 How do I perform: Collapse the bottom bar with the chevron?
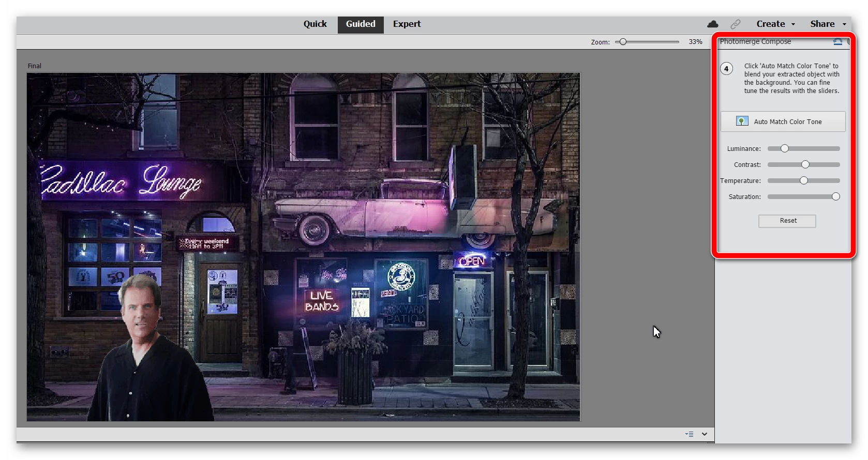coord(705,434)
